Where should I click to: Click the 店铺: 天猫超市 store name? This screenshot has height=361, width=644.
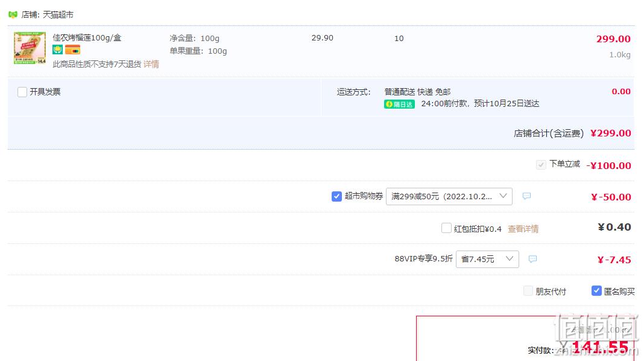[x=47, y=15]
